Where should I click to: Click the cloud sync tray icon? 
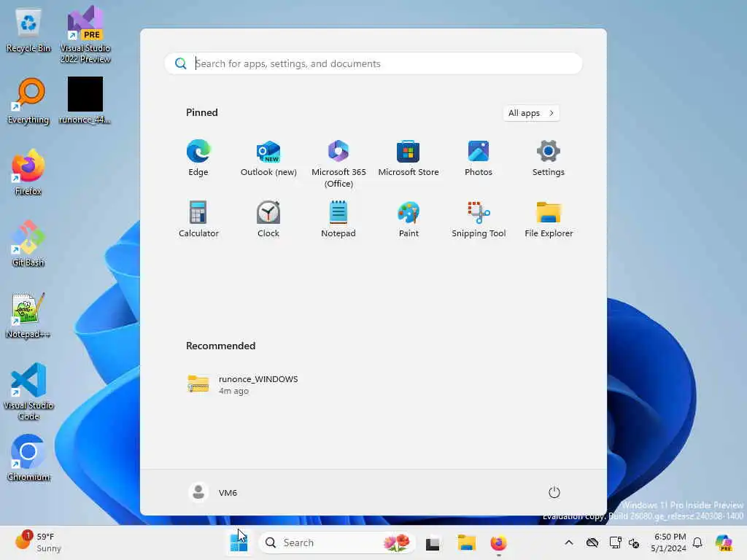coord(592,542)
